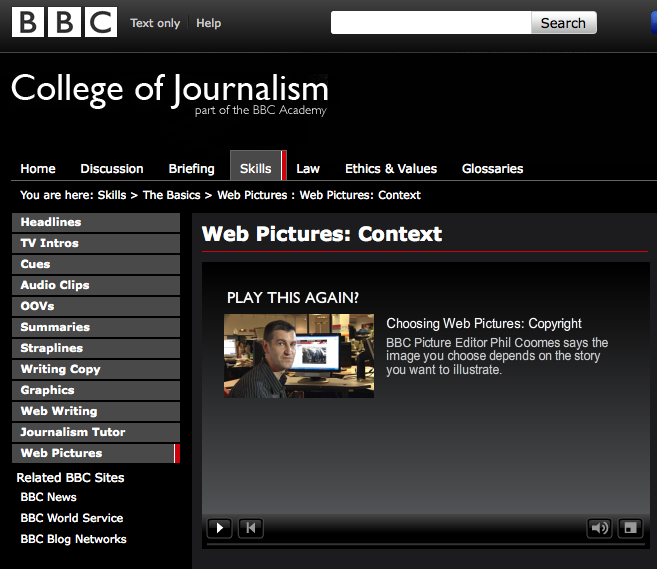The height and width of the screenshot is (569, 657).
Task: Click the search input field
Action: point(431,23)
